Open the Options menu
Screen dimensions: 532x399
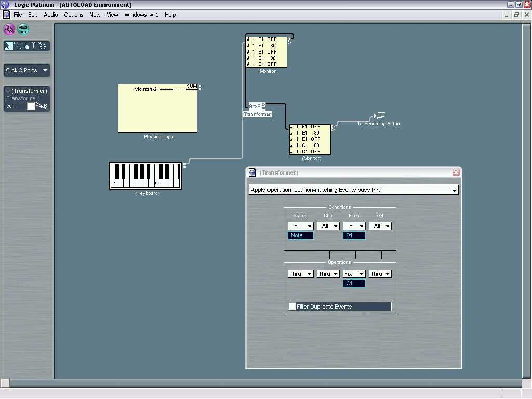coord(74,15)
